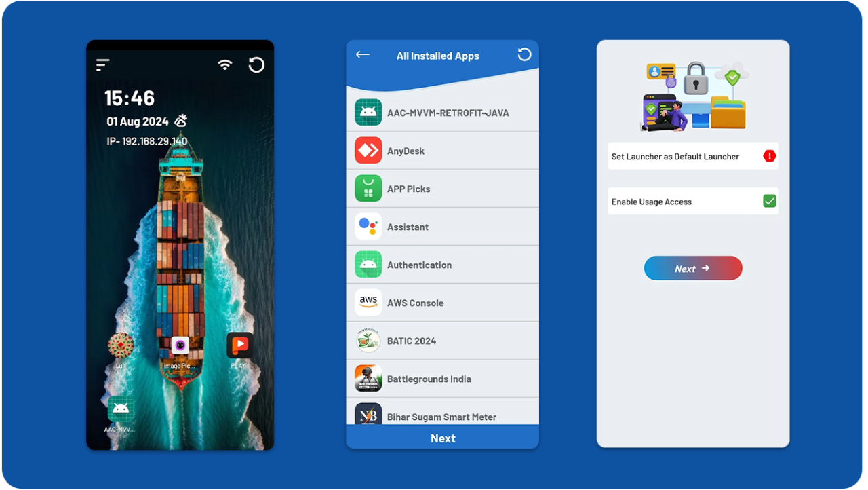Open the Battlegrounds India app icon
The image size is (868, 490).
pyautogui.click(x=368, y=378)
